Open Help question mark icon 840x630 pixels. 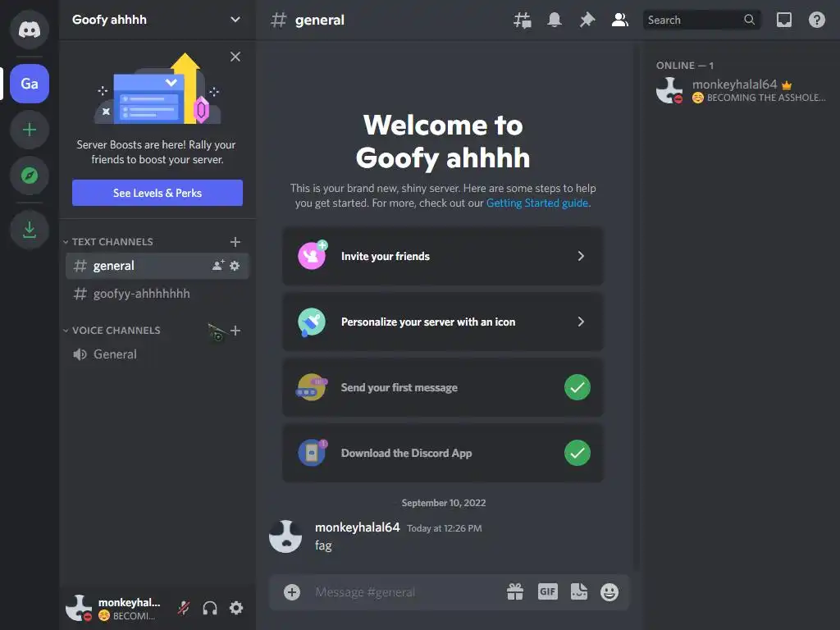click(816, 21)
